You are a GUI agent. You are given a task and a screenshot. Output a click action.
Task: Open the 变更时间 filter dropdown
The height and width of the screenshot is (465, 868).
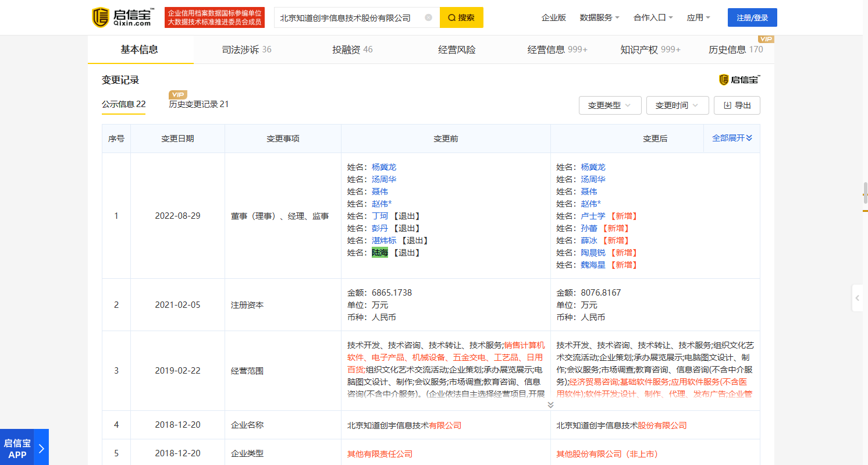pyautogui.click(x=677, y=105)
